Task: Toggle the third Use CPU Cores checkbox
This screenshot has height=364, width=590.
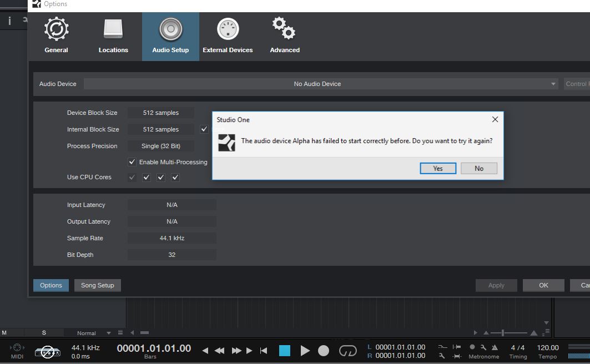Action: pos(160,177)
